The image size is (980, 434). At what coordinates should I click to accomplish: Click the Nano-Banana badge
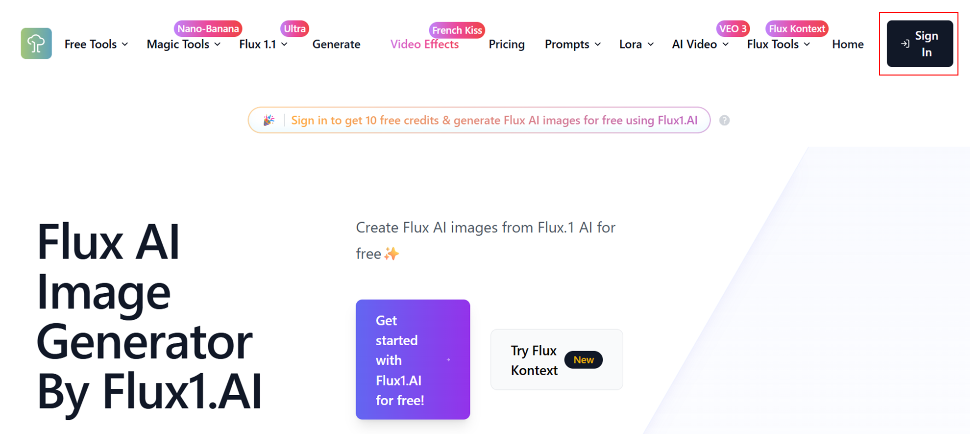[x=208, y=28]
